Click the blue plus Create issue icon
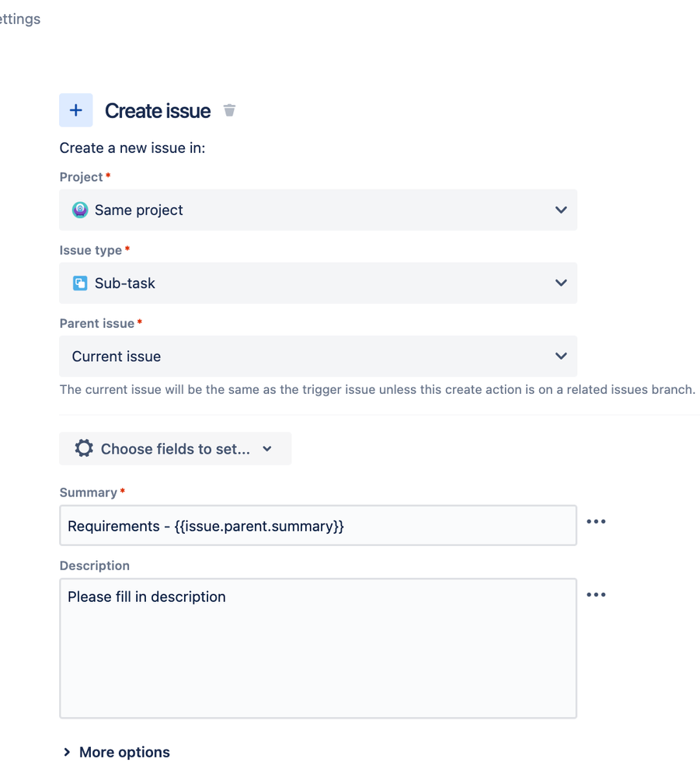 (x=75, y=110)
